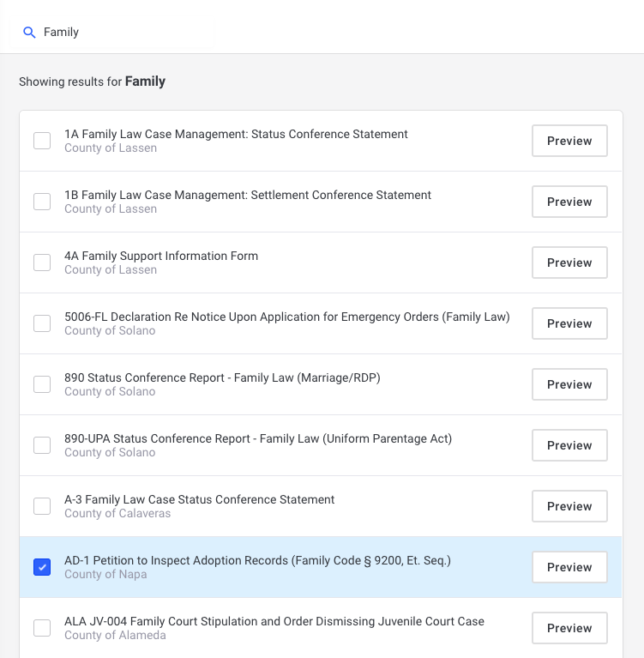The height and width of the screenshot is (658, 644).
Task: Click the A-3 Family Law Case Status title
Action: 199,499
